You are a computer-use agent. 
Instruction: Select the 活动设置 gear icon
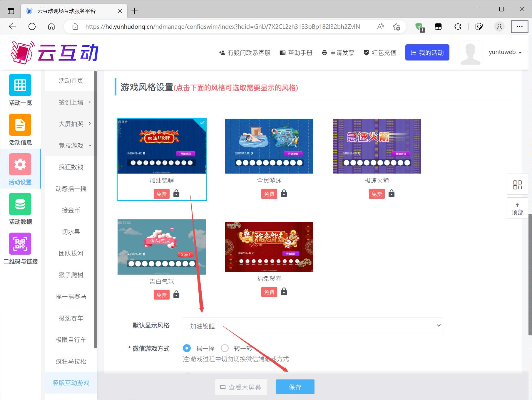pyautogui.click(x=20, y=164)
